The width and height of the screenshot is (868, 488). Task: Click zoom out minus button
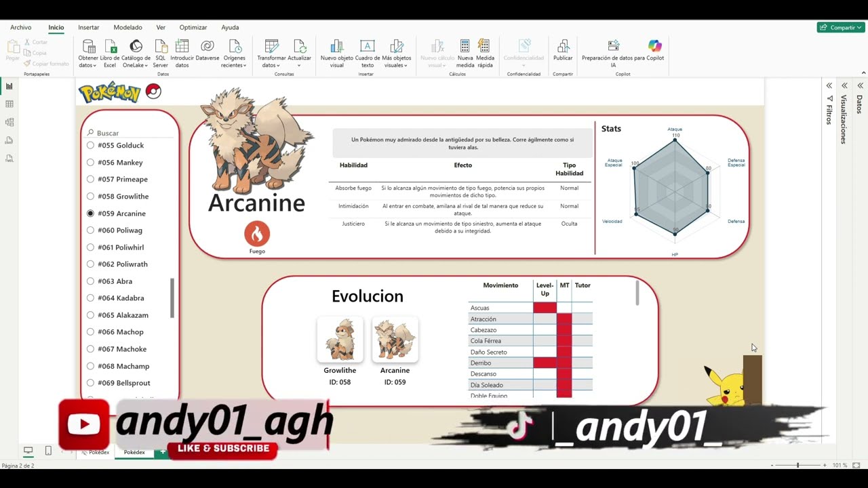772,466
